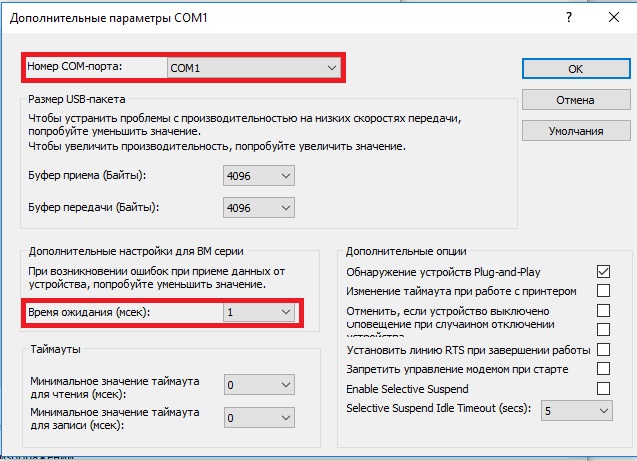The image size is (637, 461).
Task: Check Отменить, если устройство выключено
Action: [603, 311]
